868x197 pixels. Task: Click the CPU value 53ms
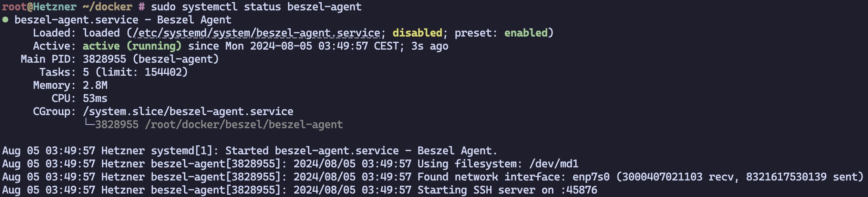[x=95, y=98]
